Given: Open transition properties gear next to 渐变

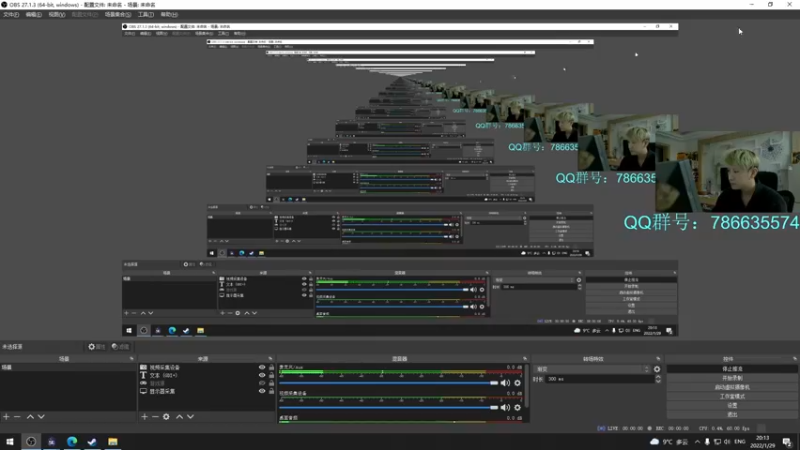Looking at the screenshot, I should pyautogui.click(x=657, y=369).
